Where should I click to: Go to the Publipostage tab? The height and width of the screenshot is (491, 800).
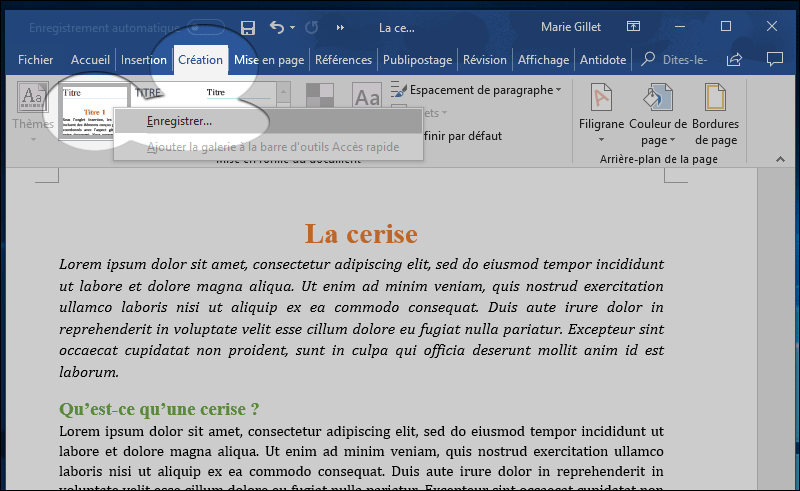point(417,60)
